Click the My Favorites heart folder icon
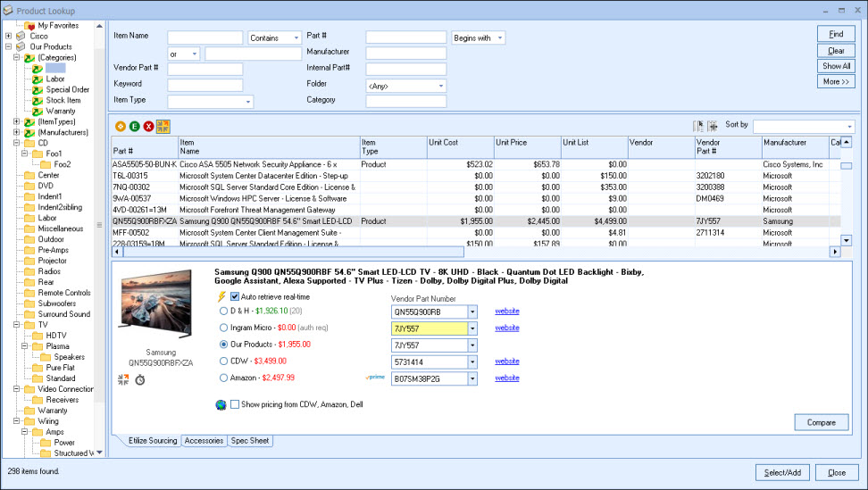Screen dimensions: 868x490 (x=29, y=26)
